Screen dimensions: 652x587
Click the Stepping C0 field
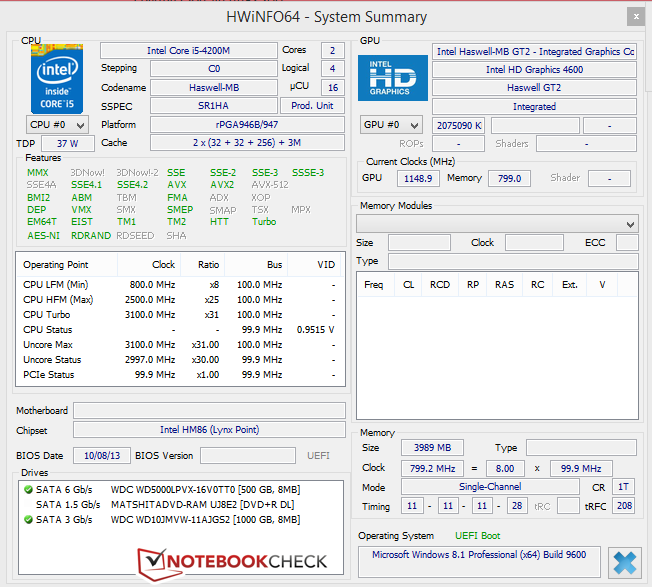[x=214, y=69]
